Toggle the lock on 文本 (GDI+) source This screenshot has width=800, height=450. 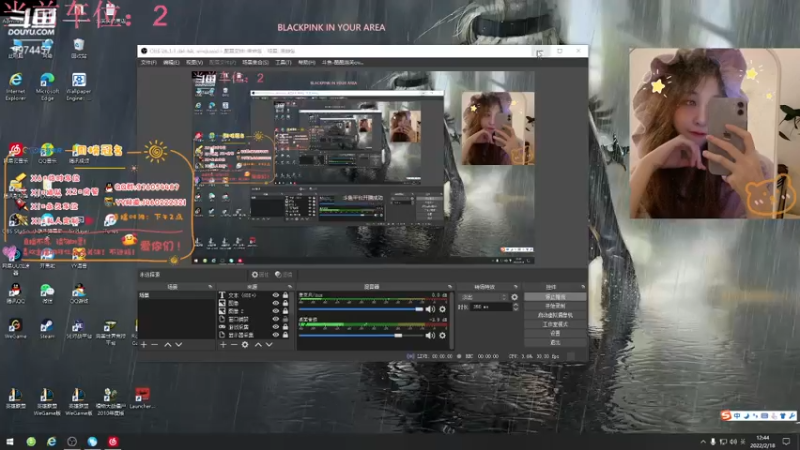285,295
